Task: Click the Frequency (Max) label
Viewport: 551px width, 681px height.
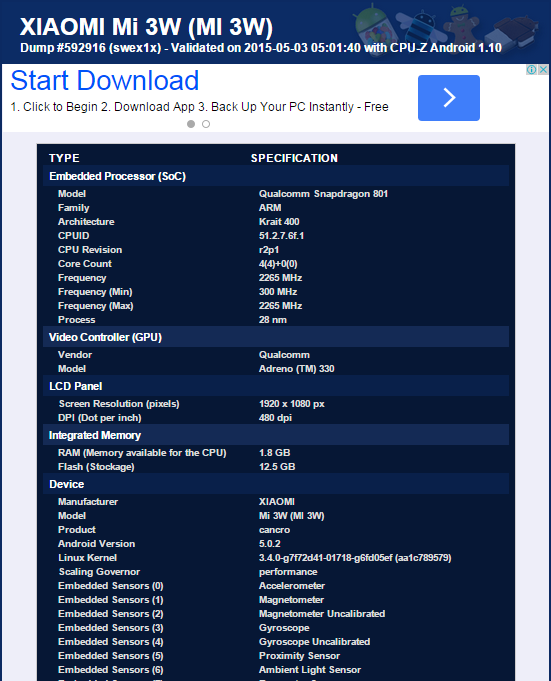Action: pyautogui.click(x=96, y=306)
